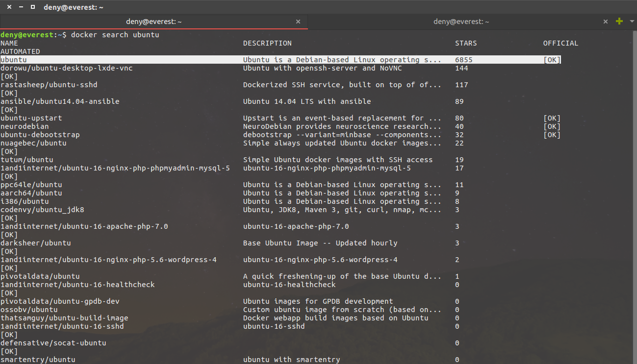Click the minimize window icon

(20, 7)
